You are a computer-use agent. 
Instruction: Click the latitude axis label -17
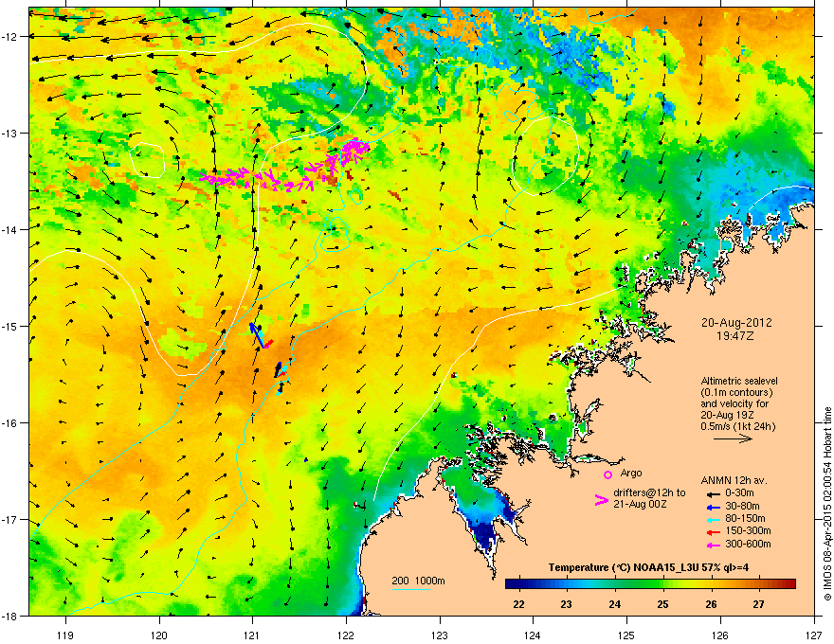pos(10,520)
